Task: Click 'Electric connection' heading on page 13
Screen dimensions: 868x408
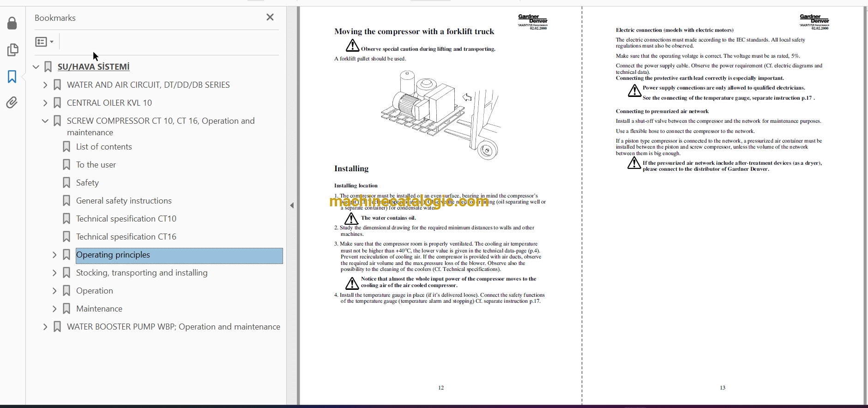Action: [x=675, y=30]
